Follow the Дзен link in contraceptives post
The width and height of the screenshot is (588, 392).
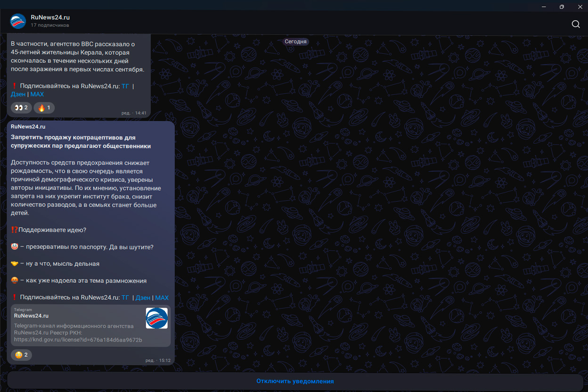coord(143,297)
